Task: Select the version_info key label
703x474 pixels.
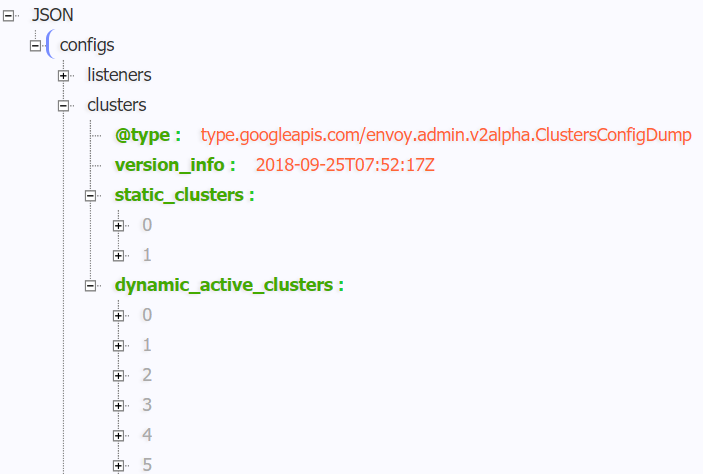Action: (174, 165)
